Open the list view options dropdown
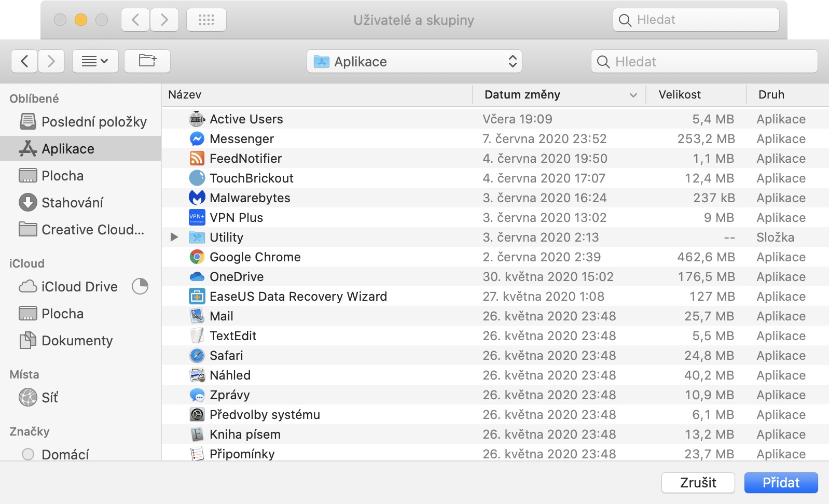Screen dimensions: 829x504 click(95, 61)
